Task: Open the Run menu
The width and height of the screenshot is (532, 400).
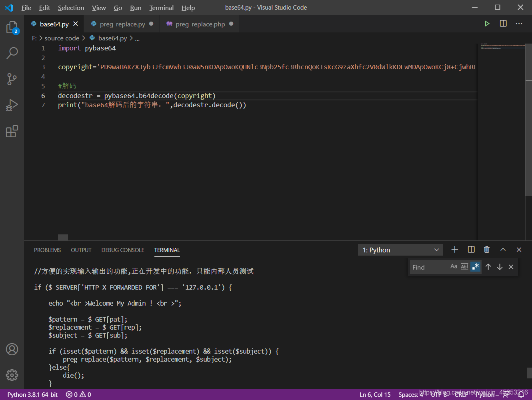Action: coord(136,8)
